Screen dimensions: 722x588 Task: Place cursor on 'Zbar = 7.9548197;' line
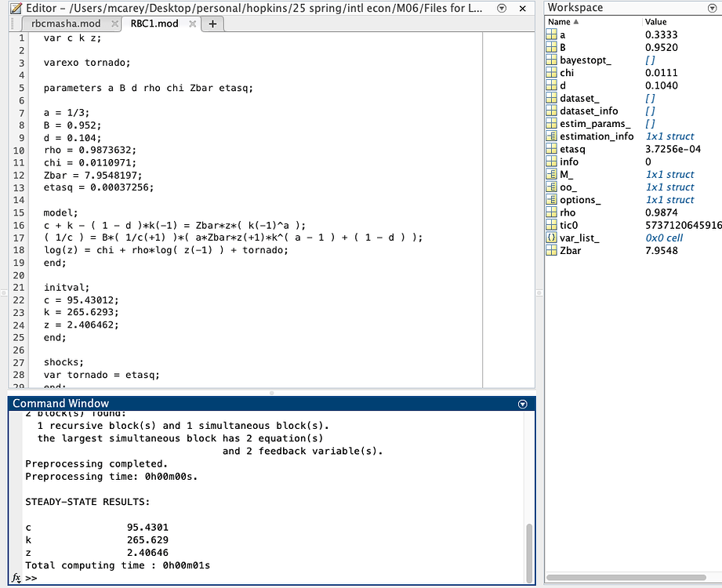point(93,176)
